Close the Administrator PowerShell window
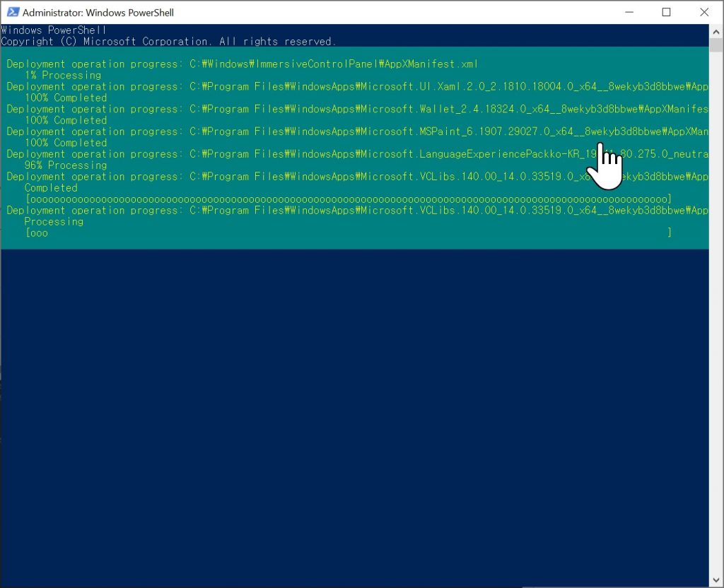Viewport: 724px width, 588px height. (x=704, y=12)
